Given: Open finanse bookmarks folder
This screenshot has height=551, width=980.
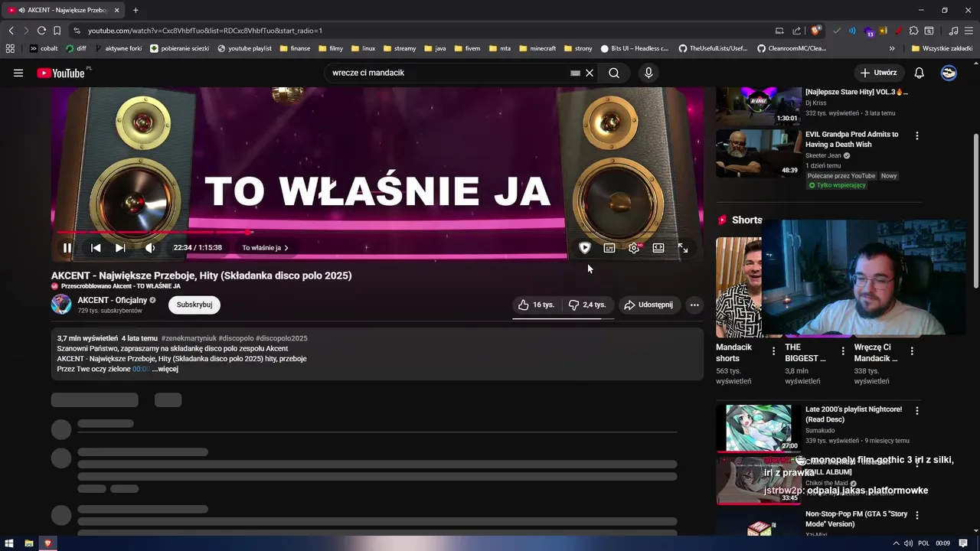Looking at the screenshot, I should click(296, 48).
